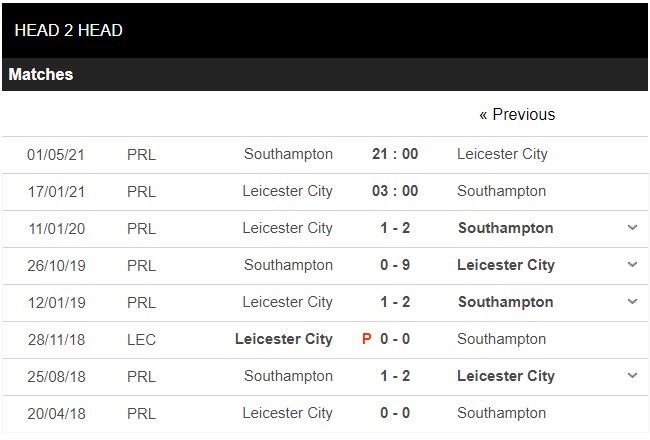This screenshot has width=650, height=440.
Task: Select the HEAD 2 HEAD heading
Action: click(68, 30)
